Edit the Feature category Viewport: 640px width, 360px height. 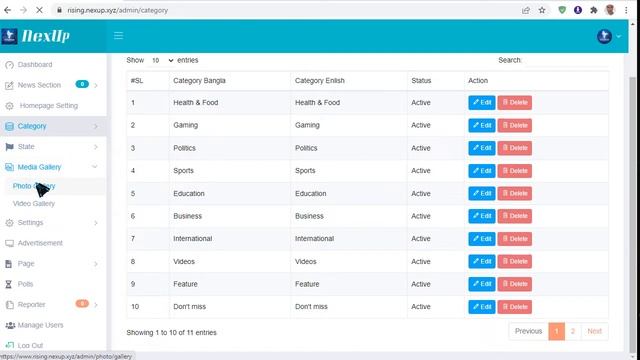pyautogui.click(x=482, y=284)
